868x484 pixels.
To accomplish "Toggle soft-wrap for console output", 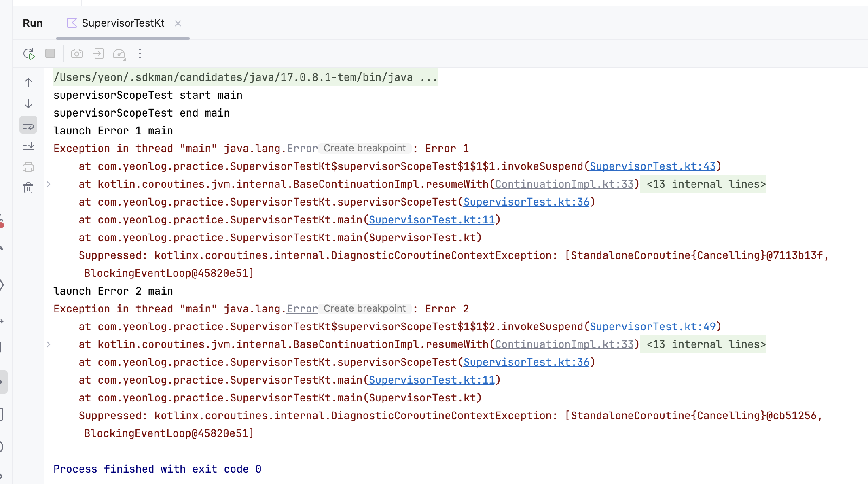I will (28, 125).
